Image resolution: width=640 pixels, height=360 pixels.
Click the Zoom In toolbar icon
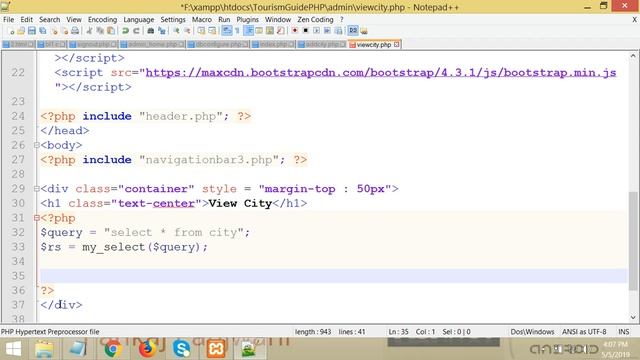point(176,31)
